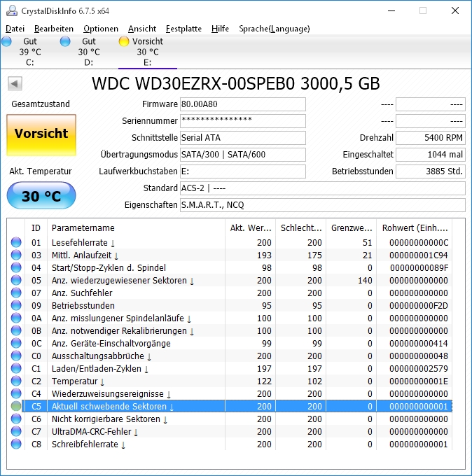Viewport: 472px width, 476px height.
Task: Click the masked Seriennummer field
Action: pyautogui.click(x=243, y=121)
